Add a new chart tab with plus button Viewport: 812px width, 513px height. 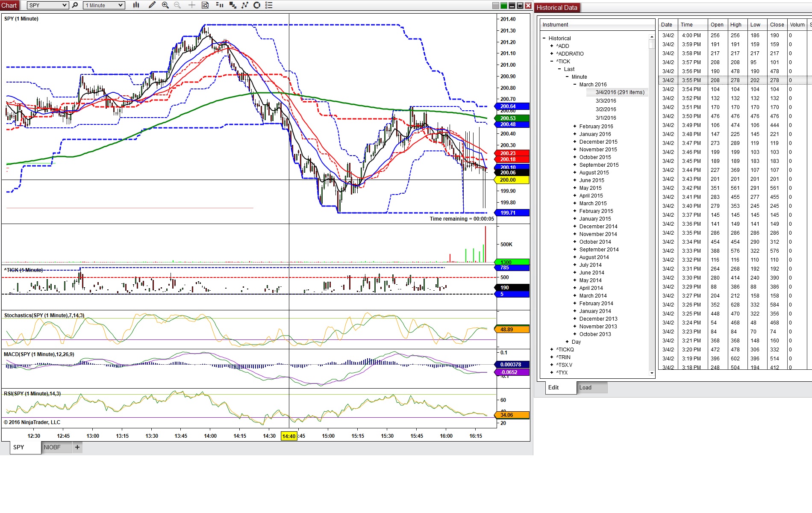click(77, 447)
